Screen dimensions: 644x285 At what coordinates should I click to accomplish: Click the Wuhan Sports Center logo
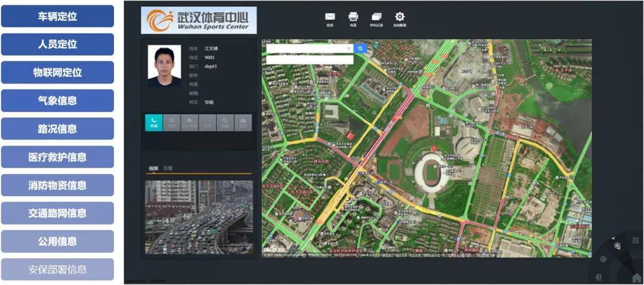(199, 20)
